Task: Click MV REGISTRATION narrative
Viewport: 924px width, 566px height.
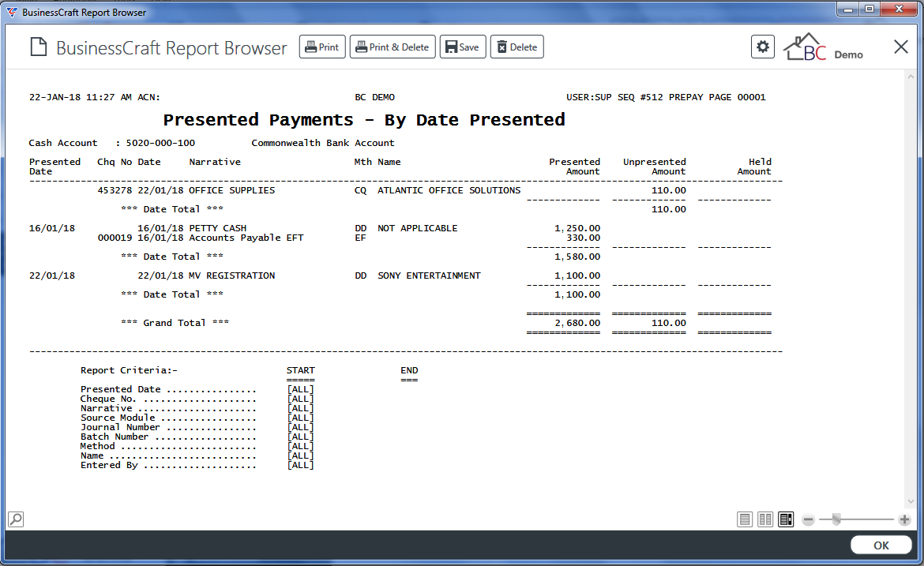Action: click(x=231, y=276)
